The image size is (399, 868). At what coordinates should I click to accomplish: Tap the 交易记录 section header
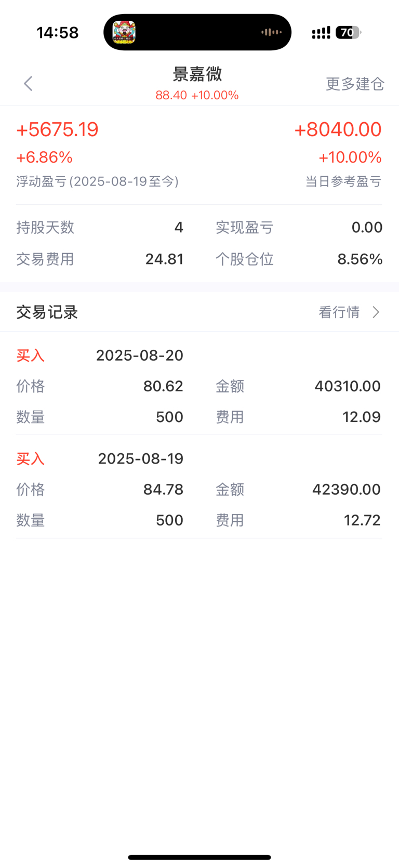47,312
